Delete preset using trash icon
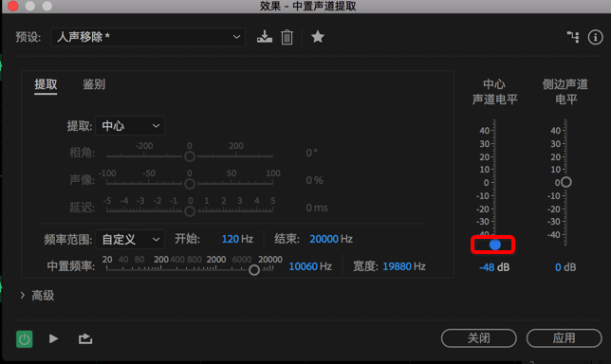Image resolution: width=611 pixels, height=364 pixels. tap(287, 37)
